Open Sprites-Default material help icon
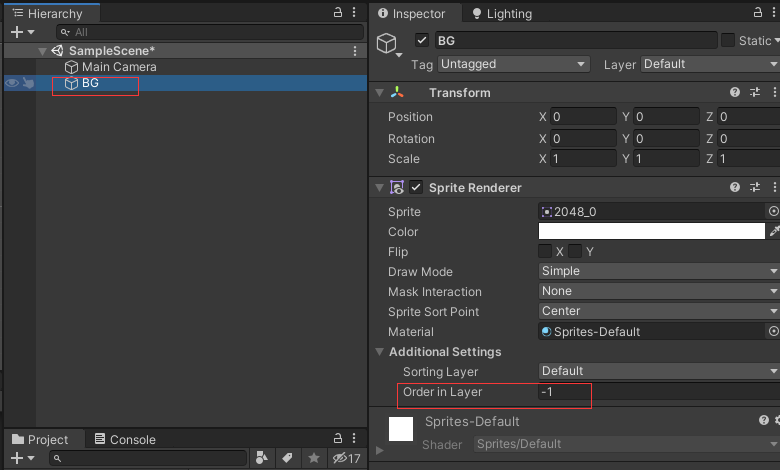 pyautogui.click(x=764, y=420)
